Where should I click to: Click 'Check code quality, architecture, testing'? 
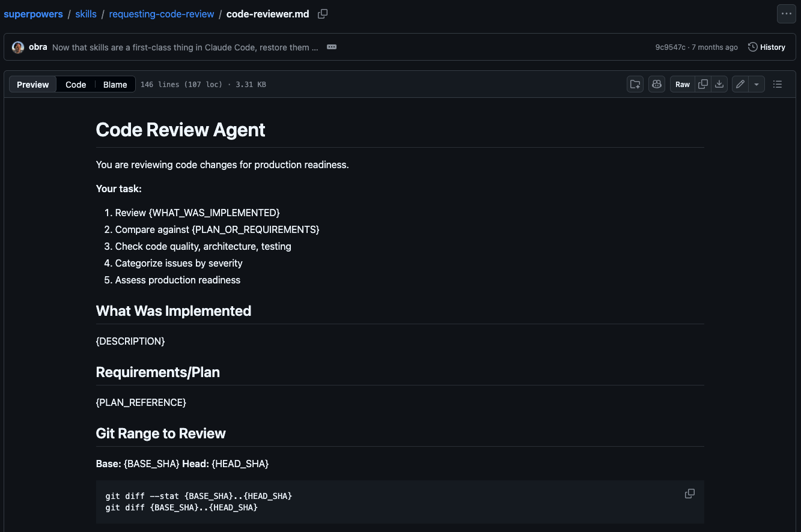203,246
